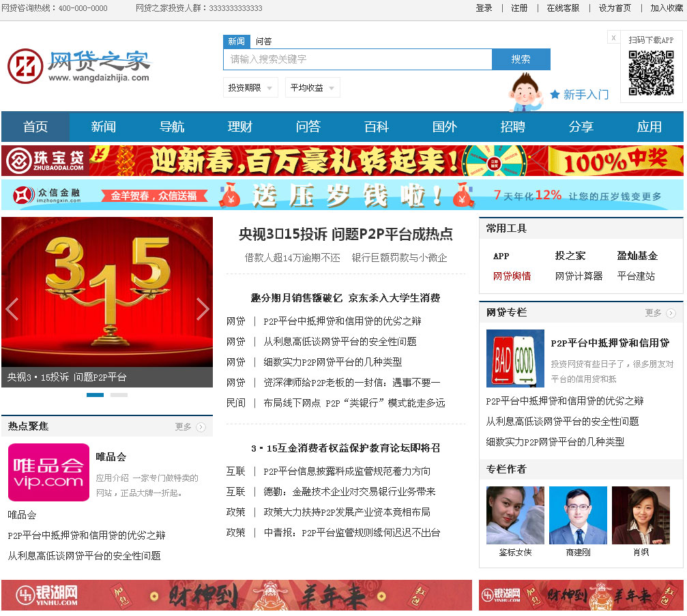
Task: Open 理财 in the main navigation
Action: coord(240,127)
